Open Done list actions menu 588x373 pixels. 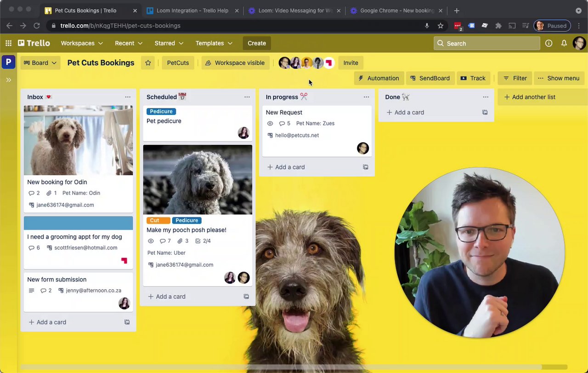tap(486, 97)
